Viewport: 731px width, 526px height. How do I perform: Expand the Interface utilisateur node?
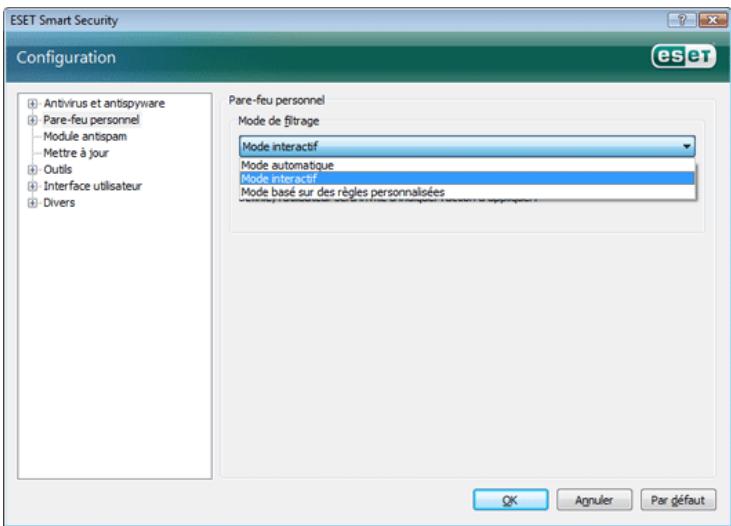[x=32, y=187]
